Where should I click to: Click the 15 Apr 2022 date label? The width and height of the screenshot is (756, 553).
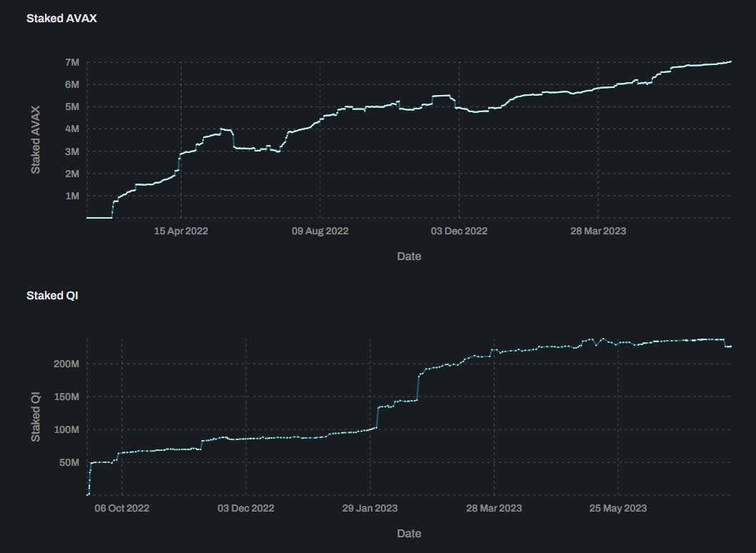181,231
